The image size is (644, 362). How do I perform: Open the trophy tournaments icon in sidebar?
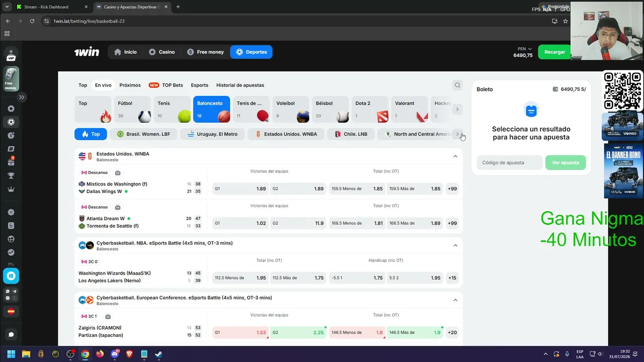[11, 176]
